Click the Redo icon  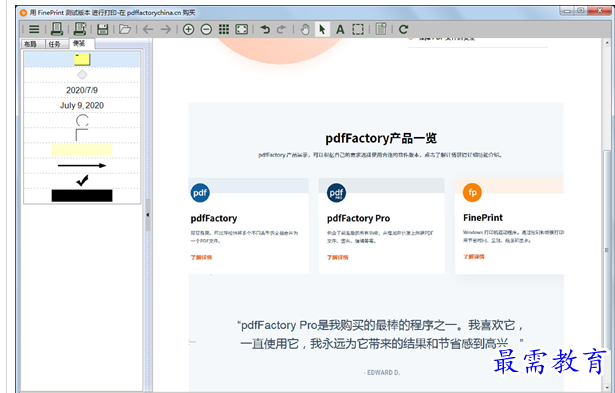click(x=281, y=29)
